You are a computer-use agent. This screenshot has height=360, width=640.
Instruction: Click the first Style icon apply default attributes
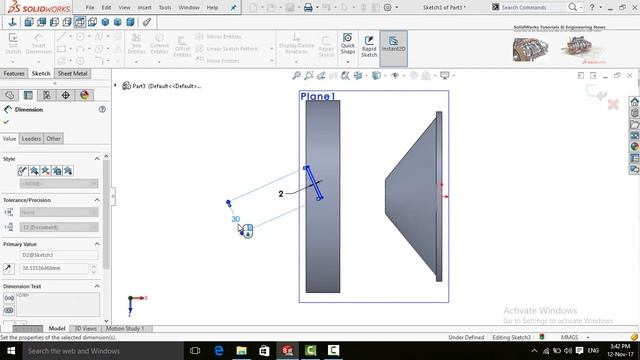click(22, 171)
